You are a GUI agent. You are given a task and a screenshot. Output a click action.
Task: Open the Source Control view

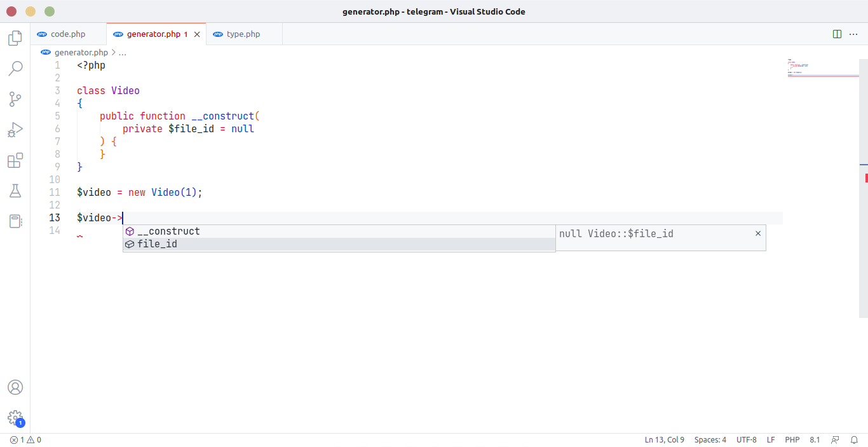[15, 99]
